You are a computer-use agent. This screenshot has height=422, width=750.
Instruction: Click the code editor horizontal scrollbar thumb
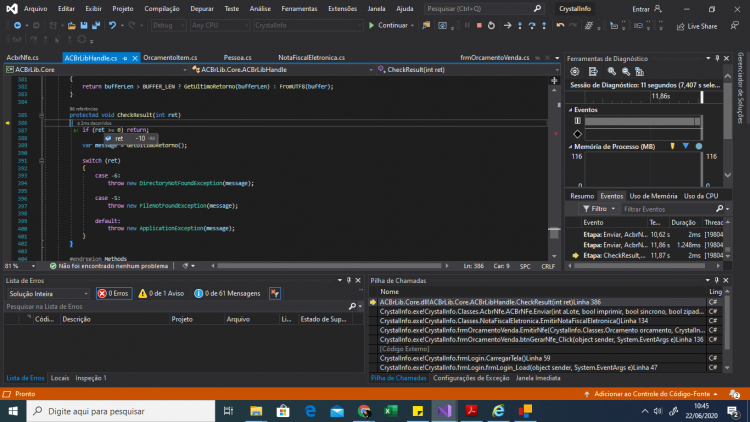pos(329,266)
